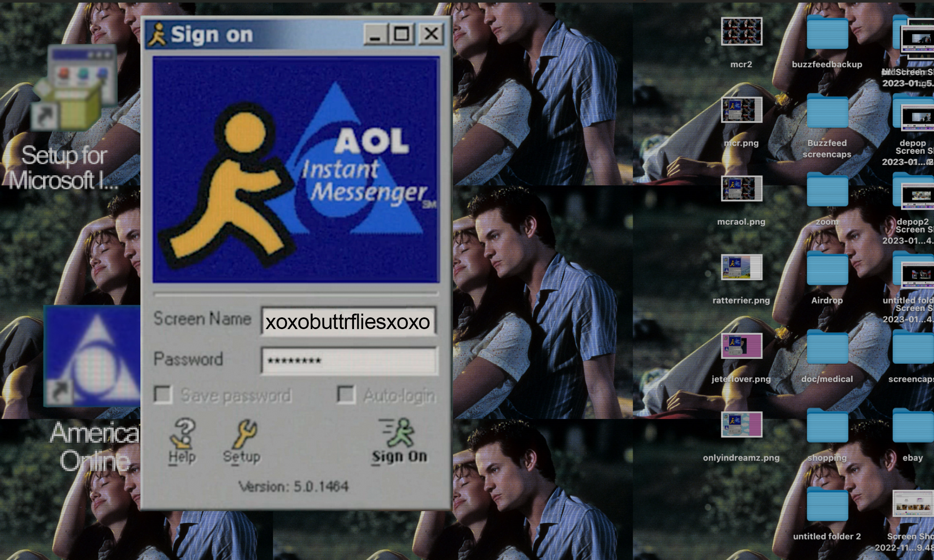Open the buzzfeedbackup folder

tap(827, 33)
